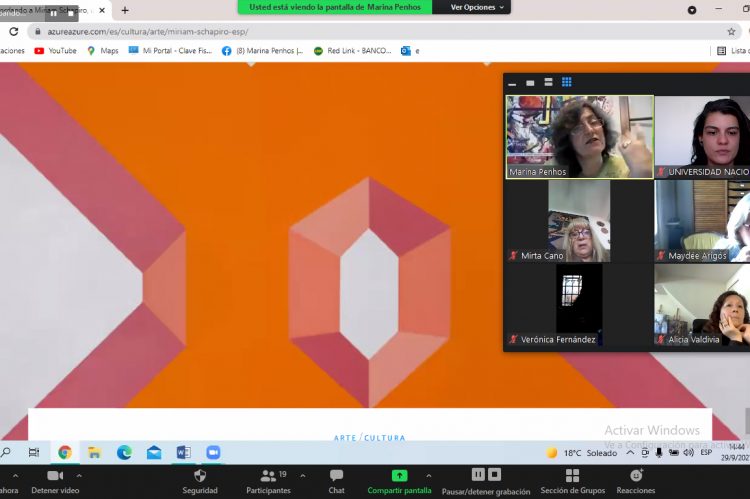Pause the recording in Zoom toolbar
The width and height of the screenshot is (750, 499).
479,475
